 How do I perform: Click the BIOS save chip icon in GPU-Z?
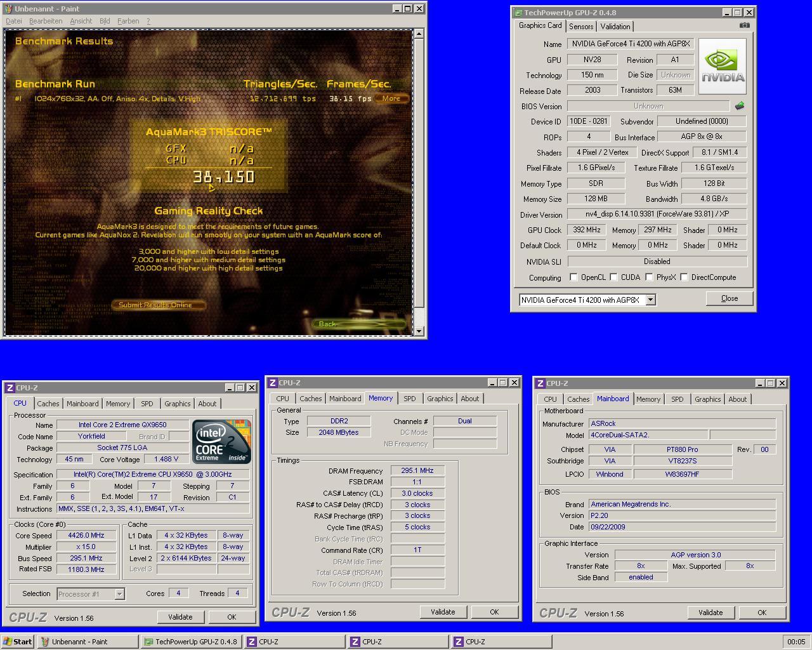(x=739, y=106)
